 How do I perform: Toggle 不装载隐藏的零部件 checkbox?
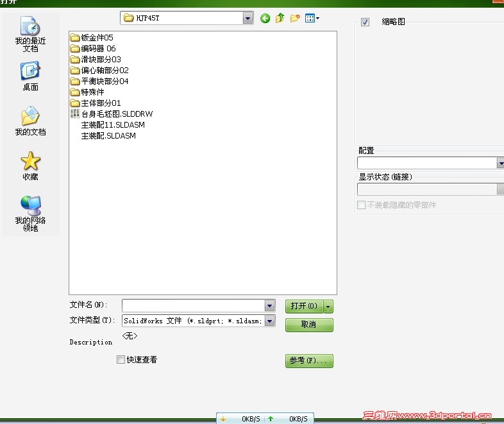(361, 205)
